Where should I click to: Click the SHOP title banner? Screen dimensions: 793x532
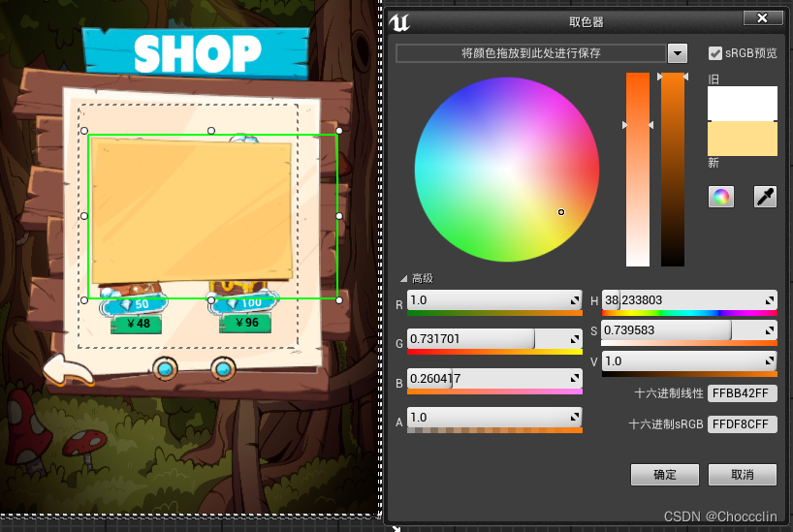pyautogui.click(x=196, y=53)
